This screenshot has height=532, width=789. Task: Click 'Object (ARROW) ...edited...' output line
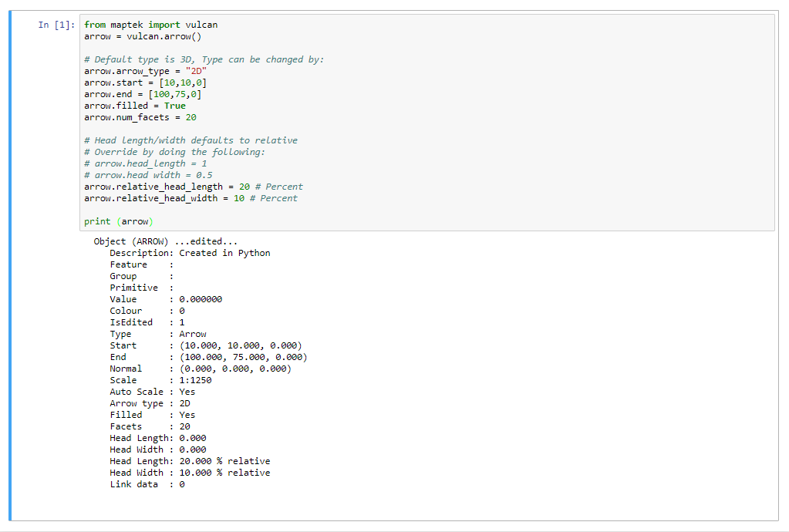pyautogui.click(x=166, y=241)
